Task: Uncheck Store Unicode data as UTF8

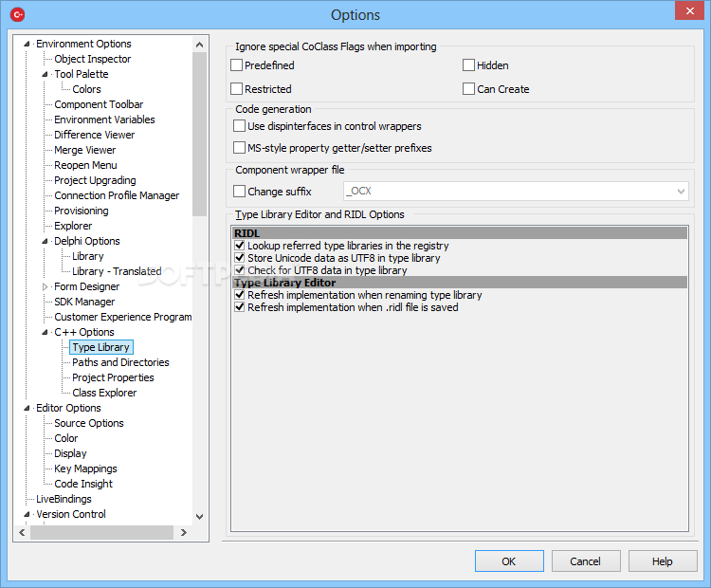Action: 240,258
